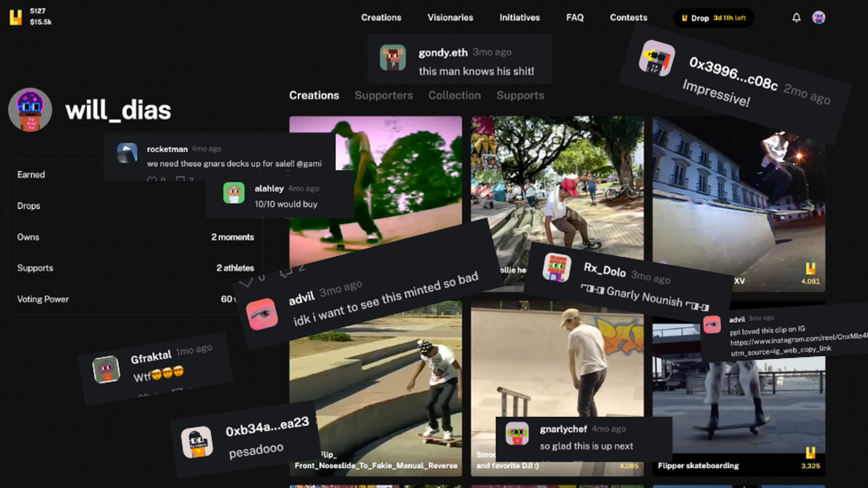This screenshot has width=868, height=488.
Task: Open the FAQ page
Action: pos(575,18)
